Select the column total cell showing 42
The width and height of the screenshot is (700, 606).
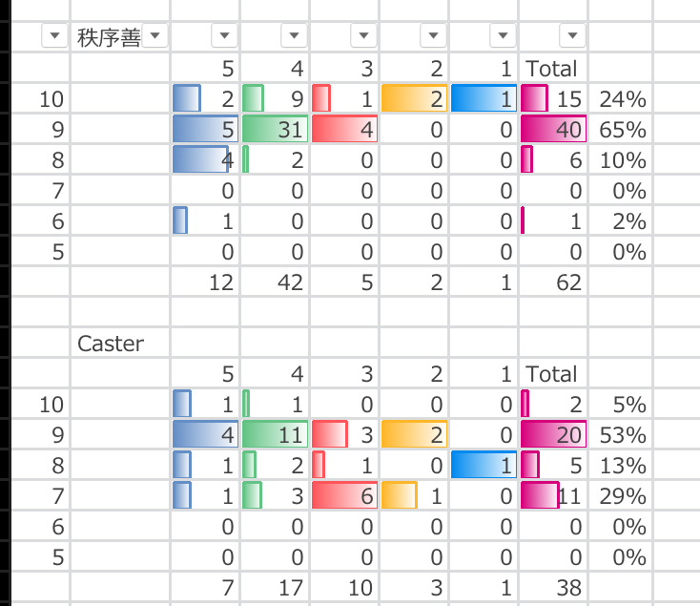[x=275, y=282]
